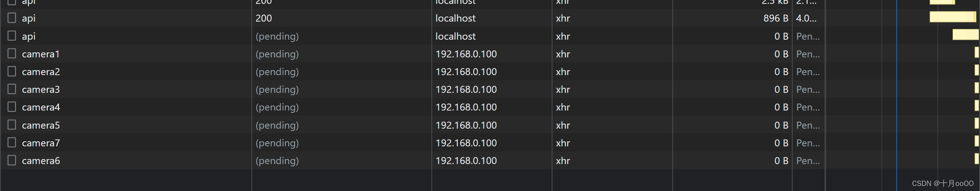Tick the checkbox for camera1 request
The image size is (980, 191).
12,54
